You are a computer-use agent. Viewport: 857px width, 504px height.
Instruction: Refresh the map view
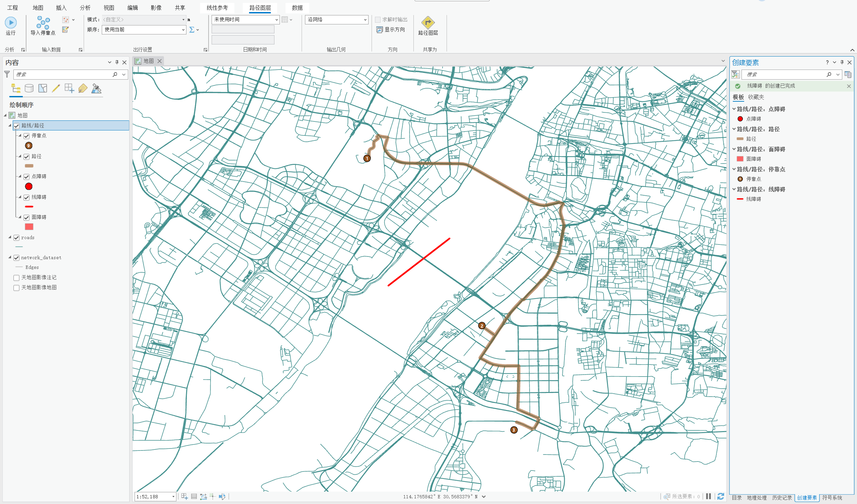point(720,496)
